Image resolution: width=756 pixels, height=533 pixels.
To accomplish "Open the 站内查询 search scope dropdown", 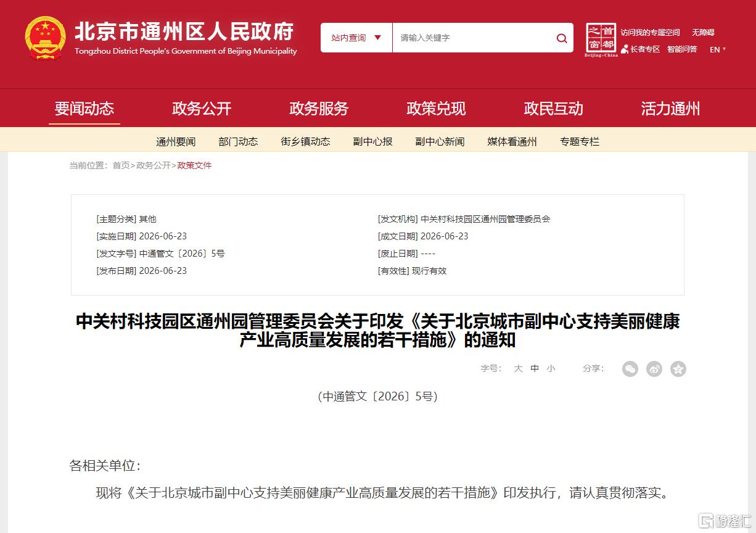I will coord(356,38).
